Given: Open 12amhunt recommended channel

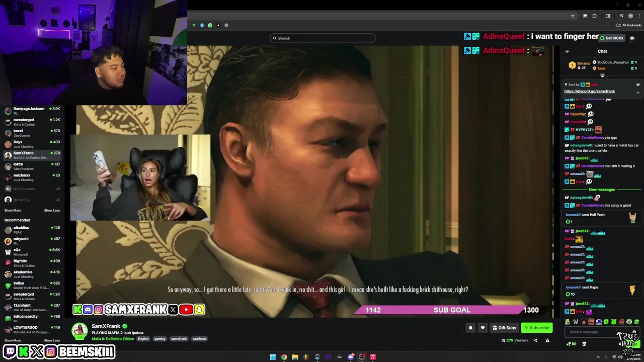Looking at the screenshot, I should [32, 307].
